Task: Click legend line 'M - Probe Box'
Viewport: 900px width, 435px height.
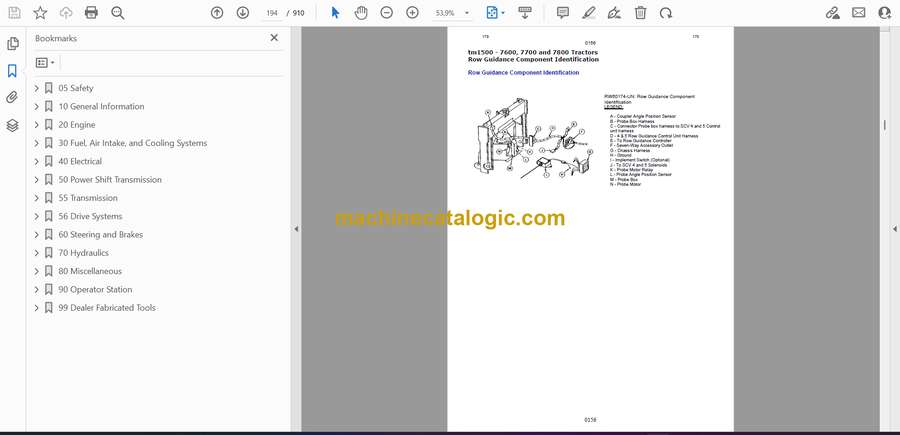Action: click(624, 179)
